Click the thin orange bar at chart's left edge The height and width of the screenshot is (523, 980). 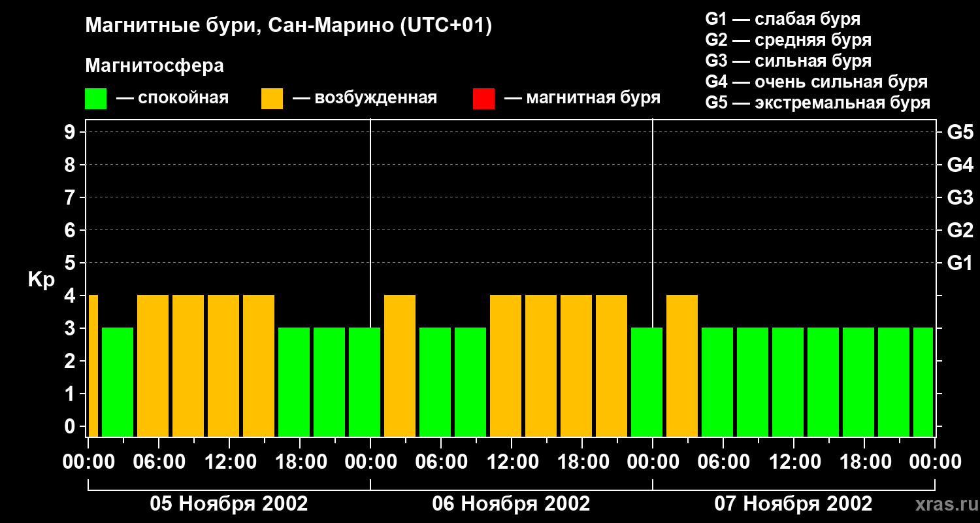93,365
